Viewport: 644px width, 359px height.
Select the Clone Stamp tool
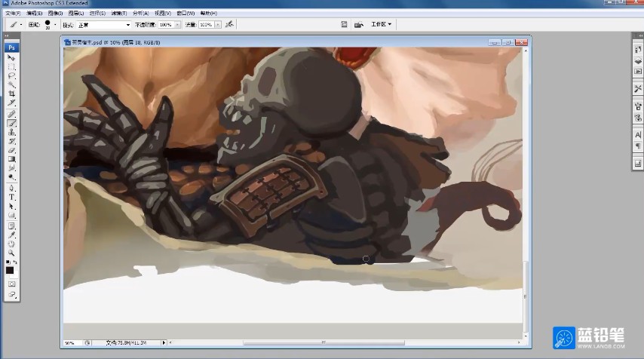(11, 132)
